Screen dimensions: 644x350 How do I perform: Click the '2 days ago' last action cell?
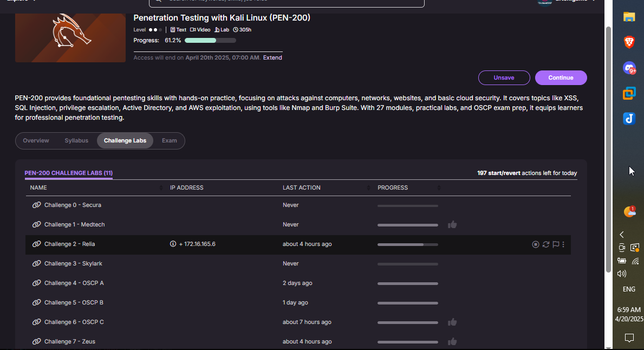[297, 283]
